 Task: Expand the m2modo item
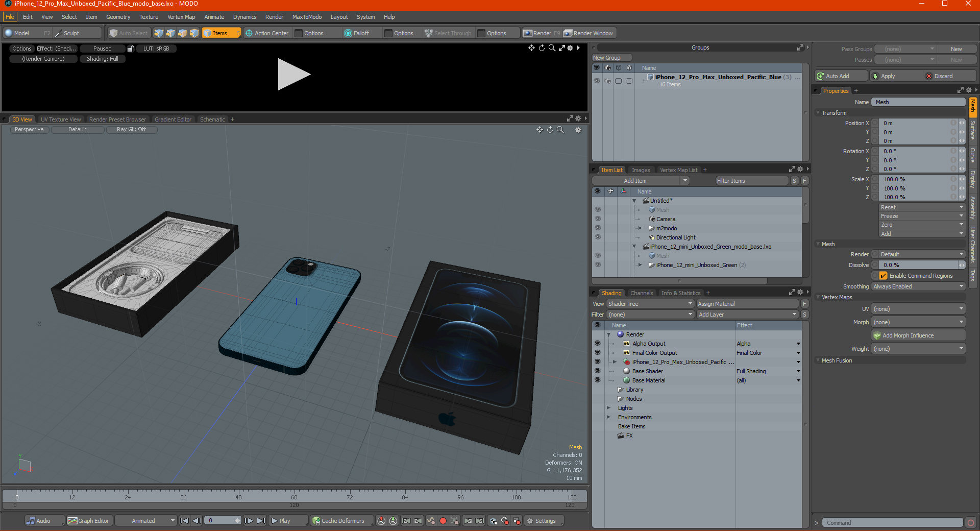[x=641, y=228]
